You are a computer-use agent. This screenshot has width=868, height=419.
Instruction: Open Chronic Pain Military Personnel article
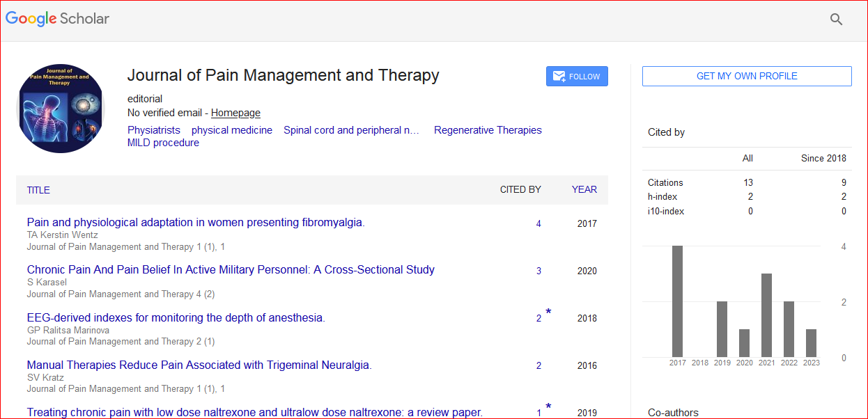coord(231,270)
